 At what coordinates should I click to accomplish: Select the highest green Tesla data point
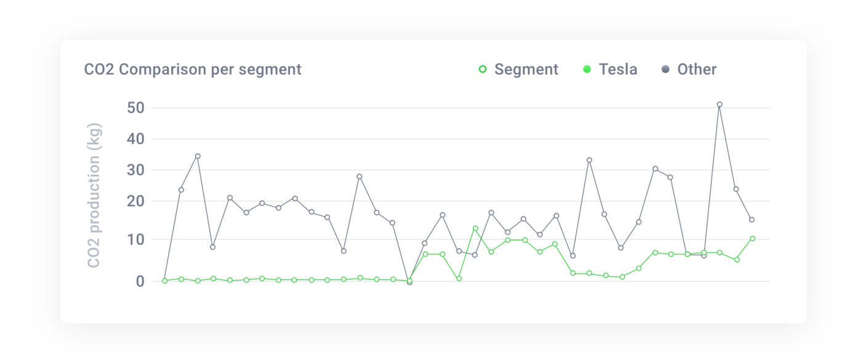click(475, 228)
